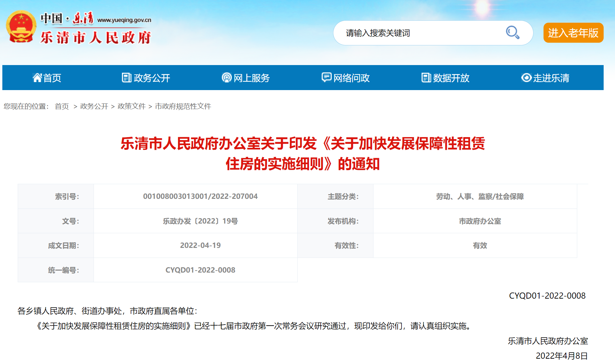Click the 首页 breadcrumb link

(x=62, y=106)
